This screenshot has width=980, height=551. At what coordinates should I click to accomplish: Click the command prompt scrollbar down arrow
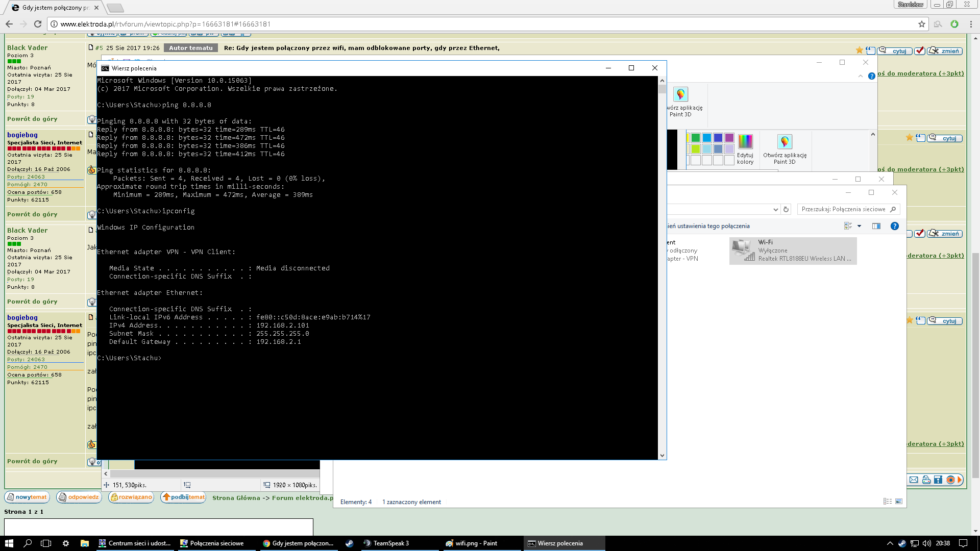click(662, 456)
